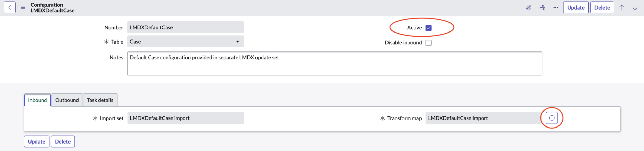The image size is (644, 151).
Task: Select the Inbound tab
Action: click(x=37, y=100)
